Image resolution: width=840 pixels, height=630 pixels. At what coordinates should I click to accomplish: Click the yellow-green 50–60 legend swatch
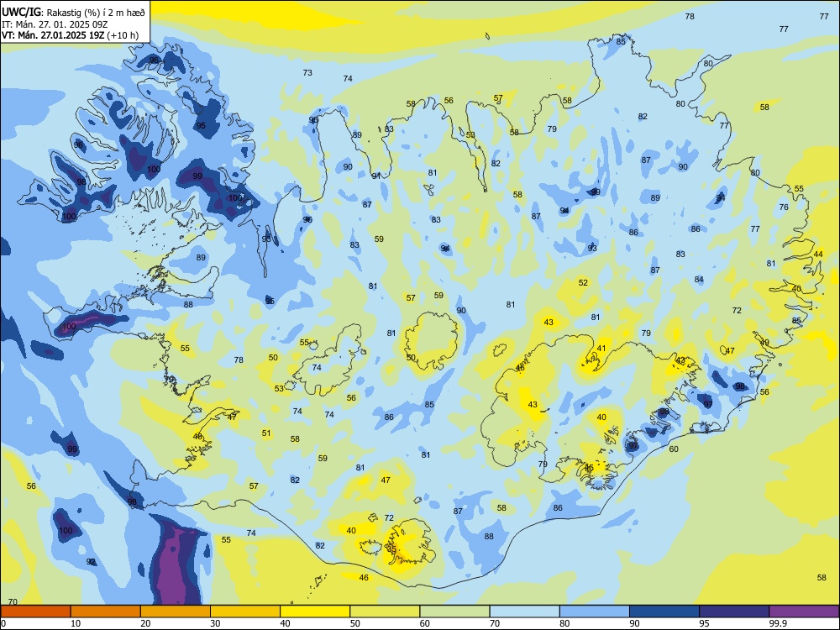click(x=385, y=612)
